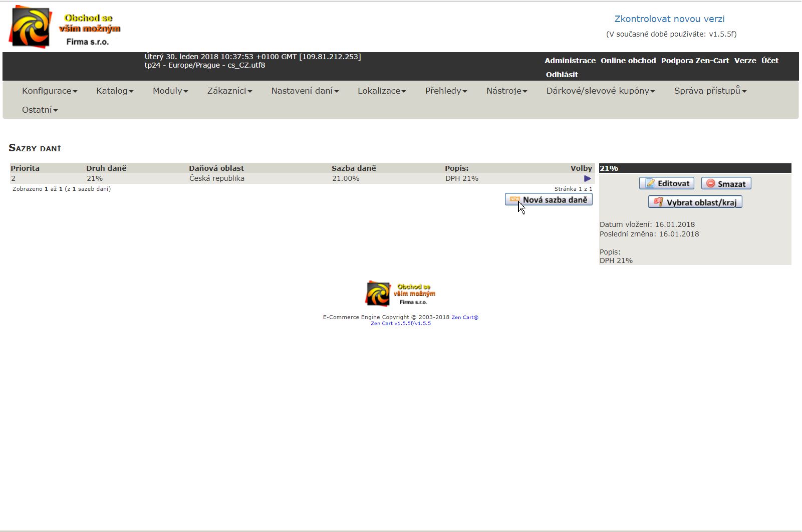Expand the Konfigurace dropdown menu
Viewport: 802px width, 532px height.
click(49, 91)
